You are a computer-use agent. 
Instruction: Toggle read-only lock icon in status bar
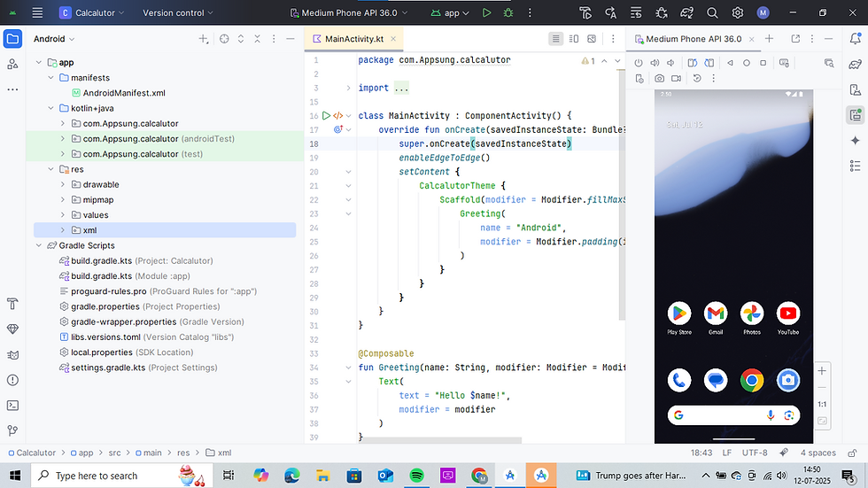tap(852, 453)
